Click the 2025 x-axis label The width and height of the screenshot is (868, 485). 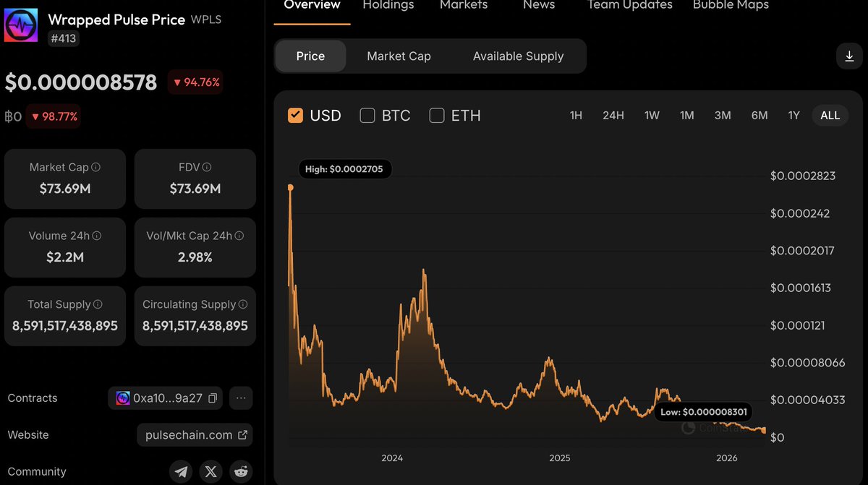coord(560,458)
